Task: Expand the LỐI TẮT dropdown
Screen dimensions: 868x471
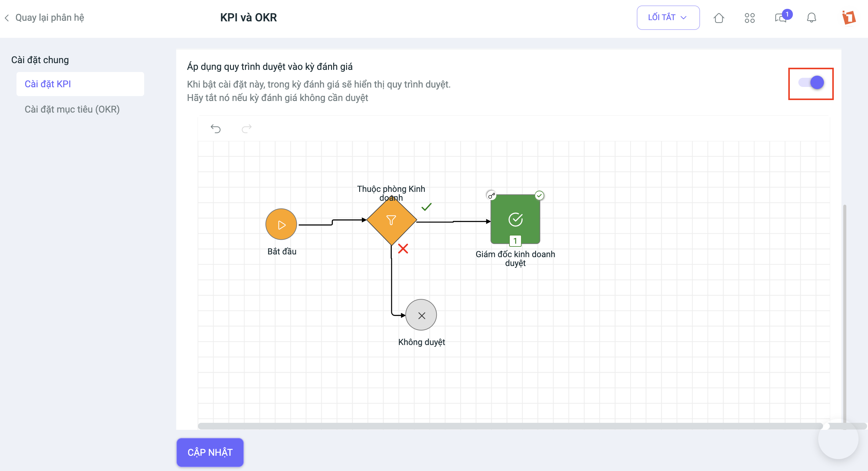Action: [x=668, y=17]
